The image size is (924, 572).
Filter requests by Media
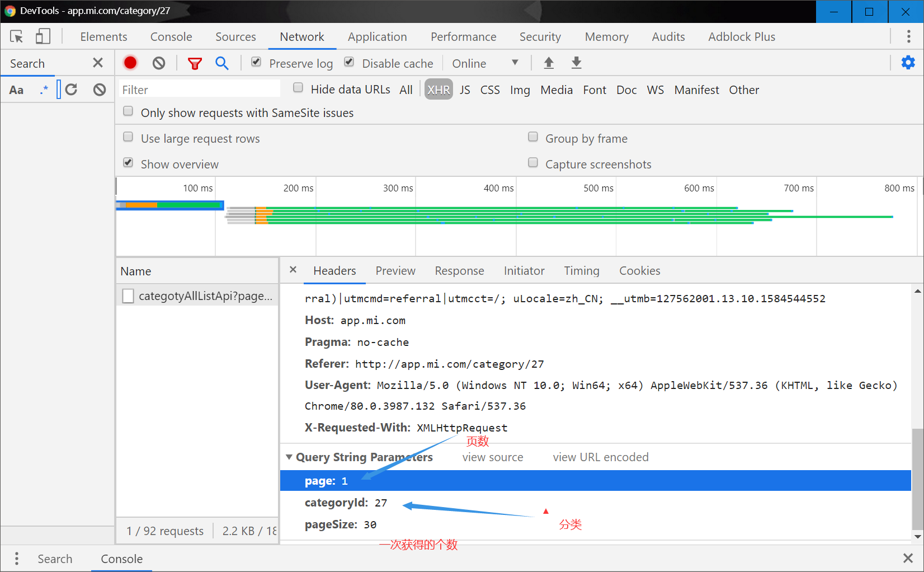click(x=557, y=90)
